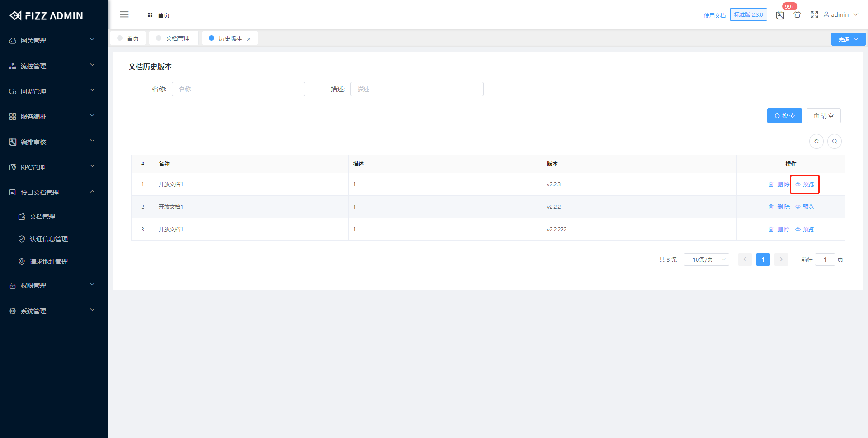Open the 回调管理 sidebar icon
The height and width of the screenshot is (438, 868).
tap(12, 91)
